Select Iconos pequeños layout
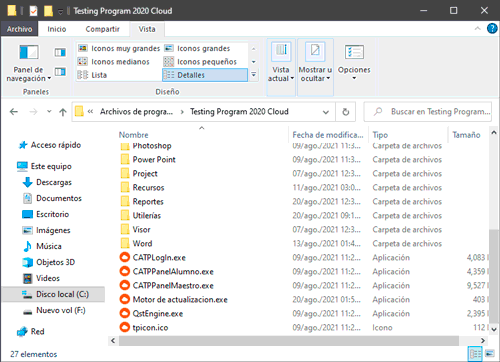This screenshot has width=500, height=362. [x=200, y=62]
